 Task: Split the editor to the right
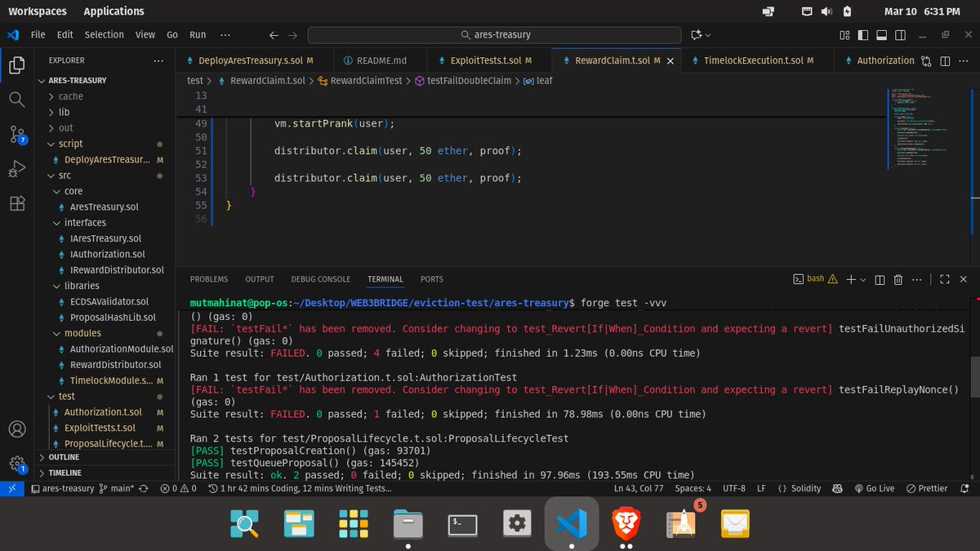[945, 60]
